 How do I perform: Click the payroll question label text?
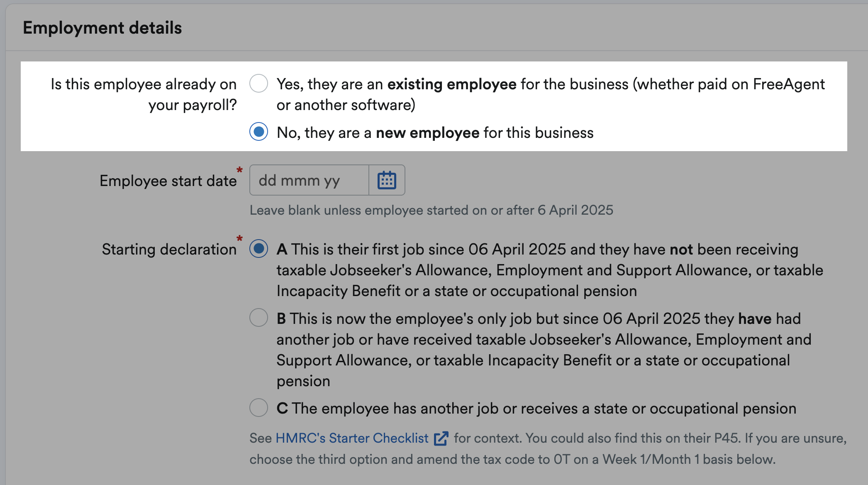tap(143, 94)
